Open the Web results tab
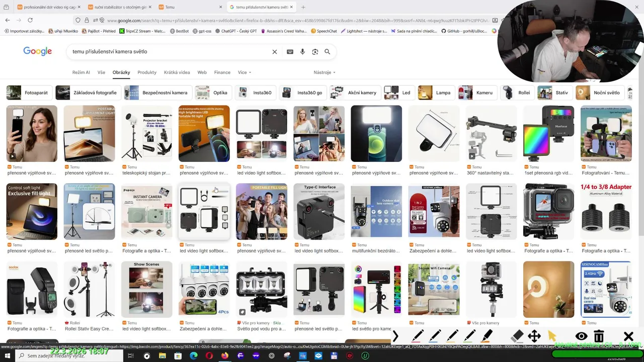644x362 pixels. coord(202,72)
